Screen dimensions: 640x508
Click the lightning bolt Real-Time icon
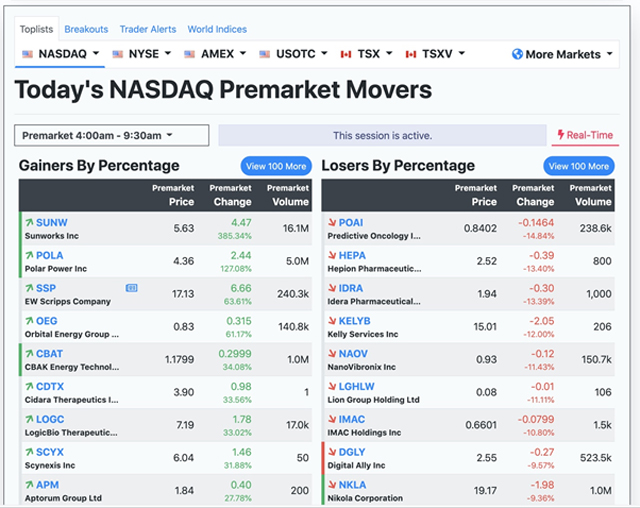click(x=562, y=135)
